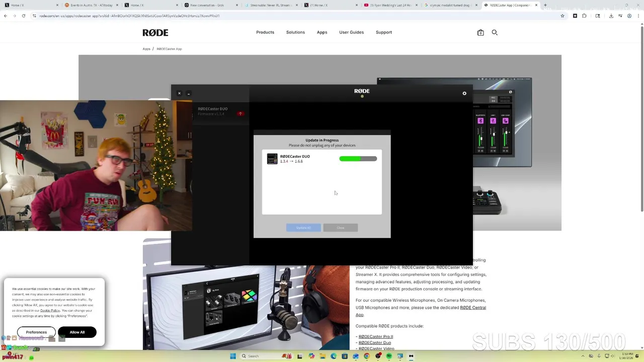
Task: Click the Preferences cookie button
Action: [x=36, y=332]
